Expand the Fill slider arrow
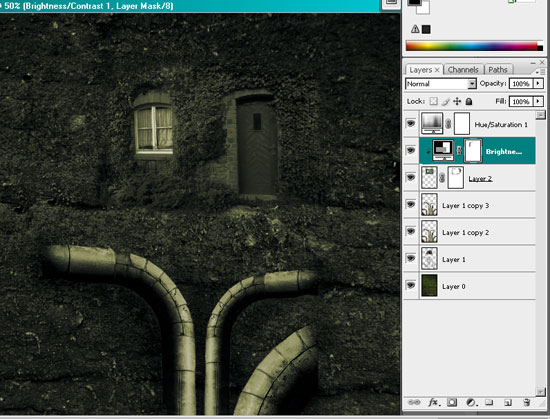 pyautogui.click(x=538, y=101)
